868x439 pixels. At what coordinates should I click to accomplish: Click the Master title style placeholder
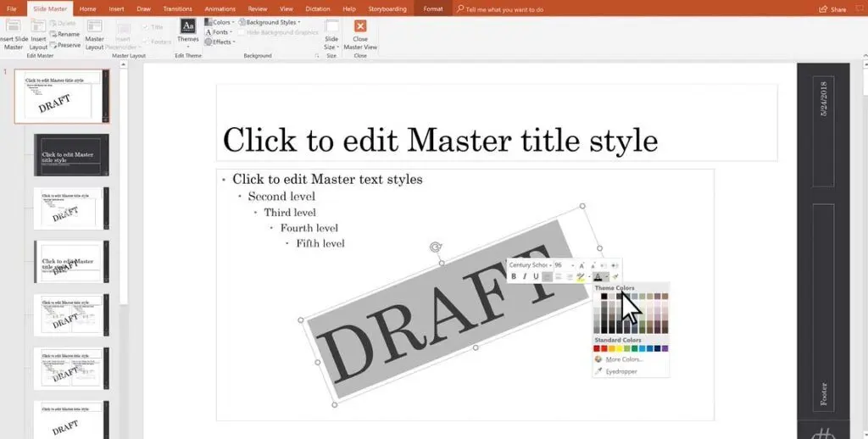pyautogui.click(x=496, y=123)
